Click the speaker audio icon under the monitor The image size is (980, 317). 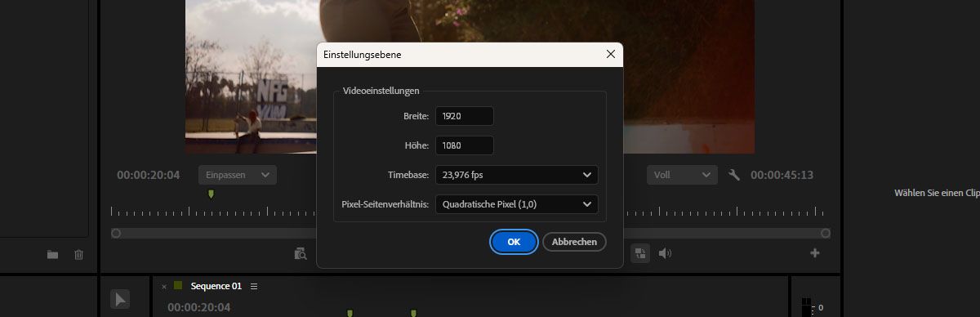(x=665, y=253)
